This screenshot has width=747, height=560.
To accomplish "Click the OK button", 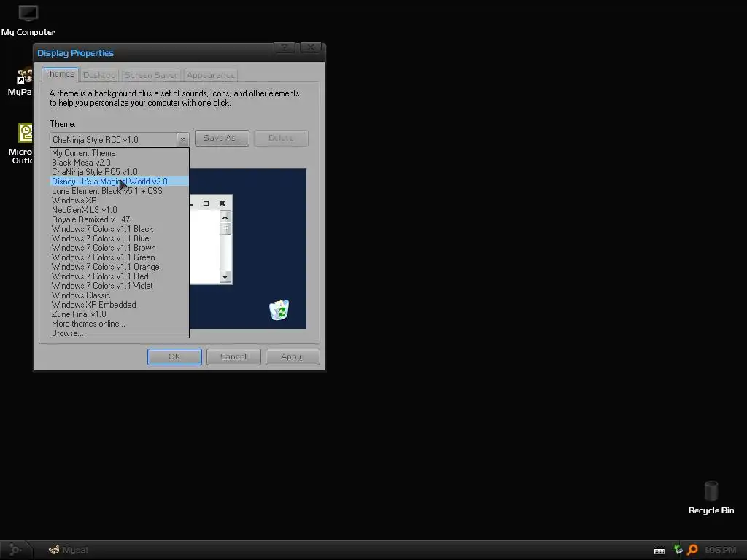I will point(174,357).
